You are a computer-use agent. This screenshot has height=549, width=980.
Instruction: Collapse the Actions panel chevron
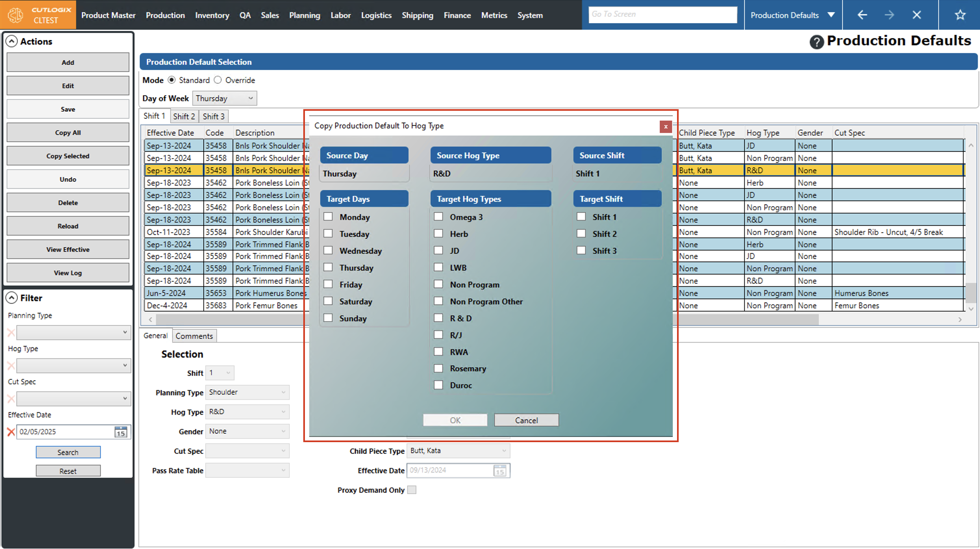click(x=12, y=41)
